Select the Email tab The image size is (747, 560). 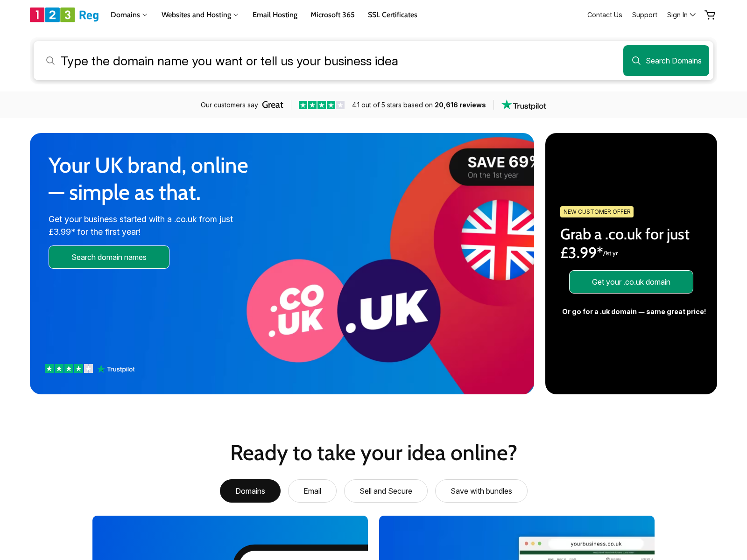point(312,491)
